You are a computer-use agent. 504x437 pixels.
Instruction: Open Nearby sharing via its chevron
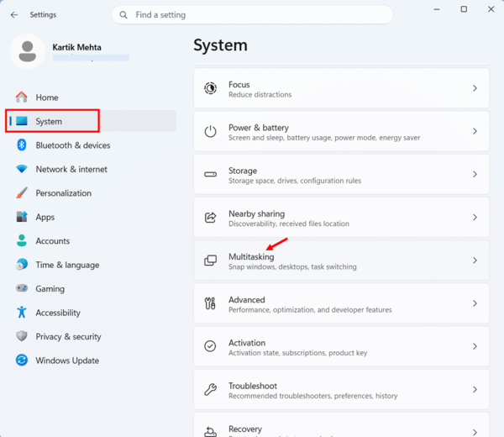(x=475, y=218)
